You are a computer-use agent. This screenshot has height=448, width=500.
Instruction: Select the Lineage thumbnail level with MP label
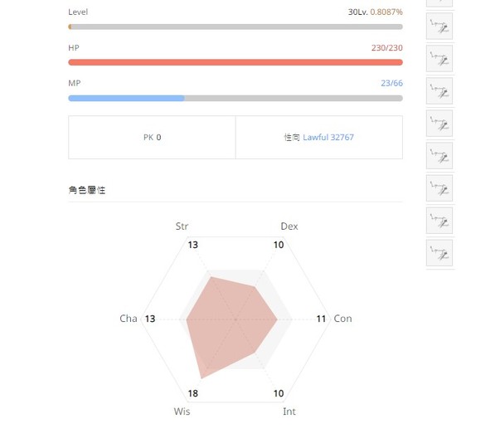[439, 91]
